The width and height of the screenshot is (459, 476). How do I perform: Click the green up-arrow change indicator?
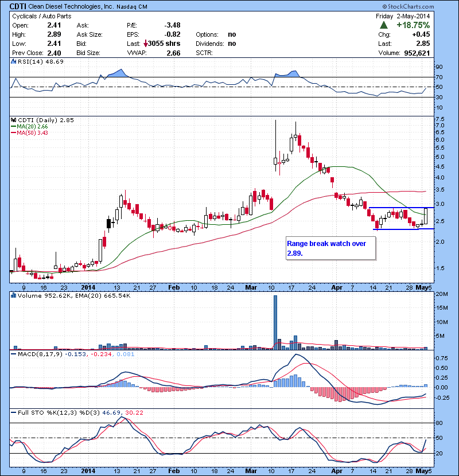click(x=384, y=25)
